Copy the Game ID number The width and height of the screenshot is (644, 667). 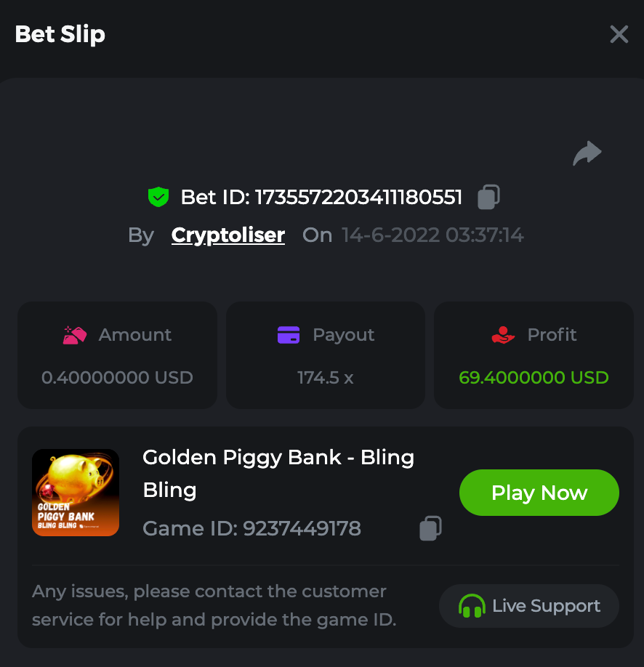pos(430,528)
